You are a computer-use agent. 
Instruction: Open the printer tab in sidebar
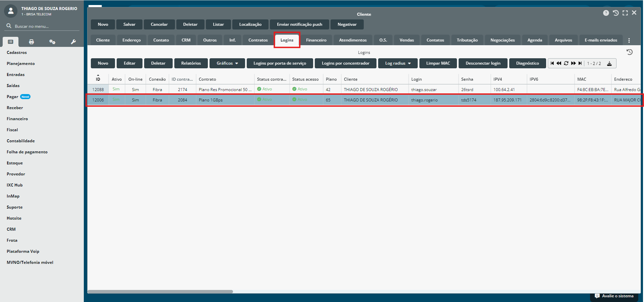32,42
